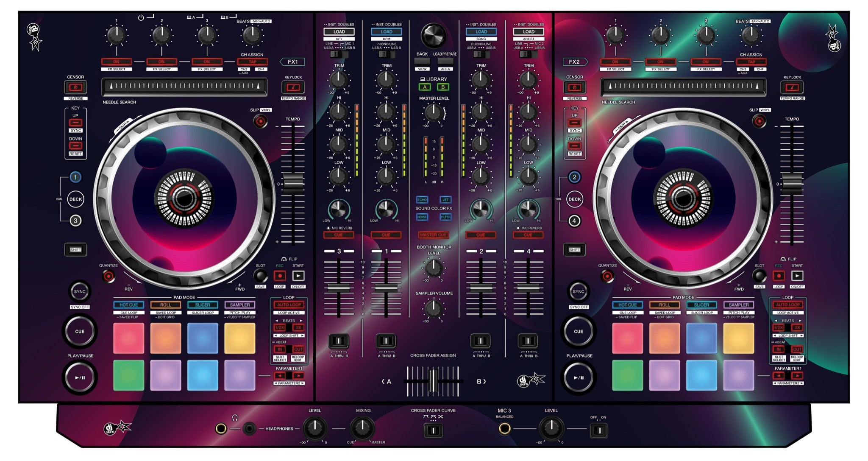
Task: Activate the NOISE sound color FX
Action: tap(422, 217)
